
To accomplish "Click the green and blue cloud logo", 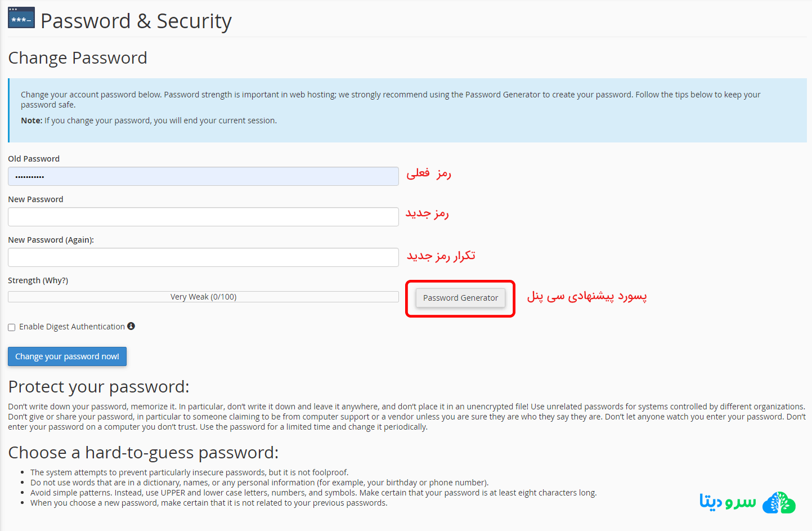I will coord(779,502).
